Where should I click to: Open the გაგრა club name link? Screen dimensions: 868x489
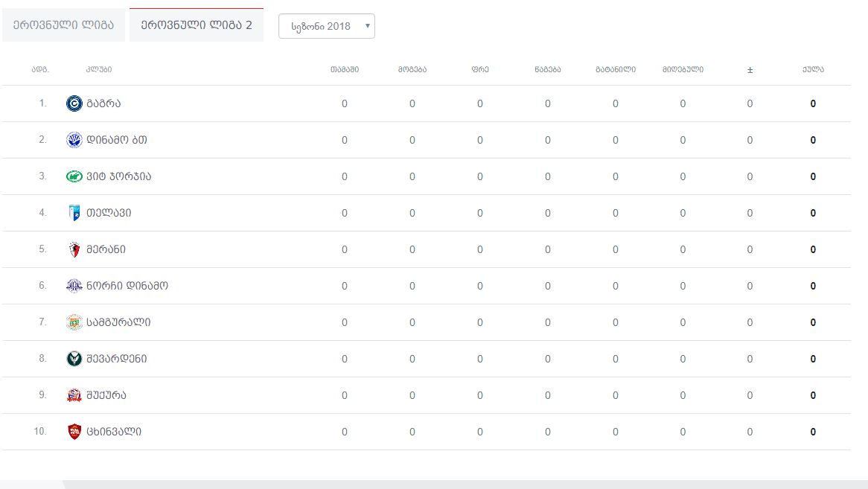103,103
